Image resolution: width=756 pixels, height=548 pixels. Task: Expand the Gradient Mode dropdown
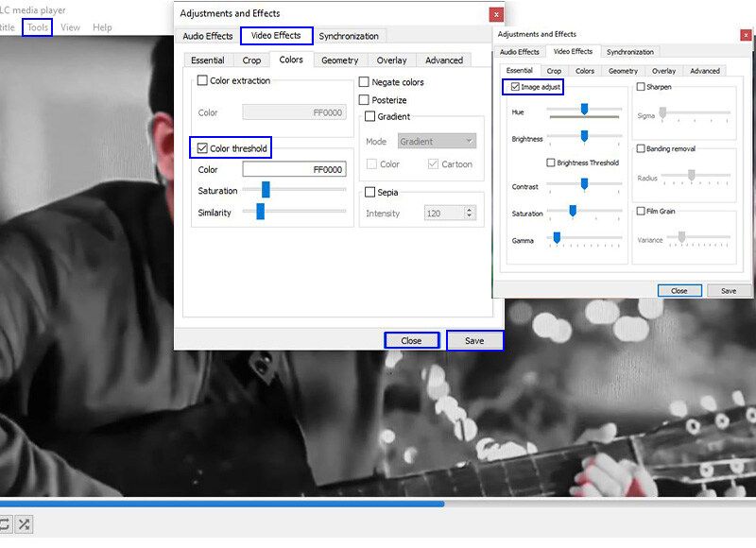coord(436,142)
